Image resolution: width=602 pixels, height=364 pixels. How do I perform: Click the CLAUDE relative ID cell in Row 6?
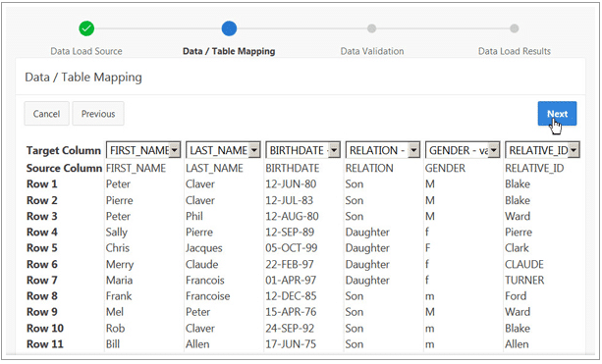point(524,264)
